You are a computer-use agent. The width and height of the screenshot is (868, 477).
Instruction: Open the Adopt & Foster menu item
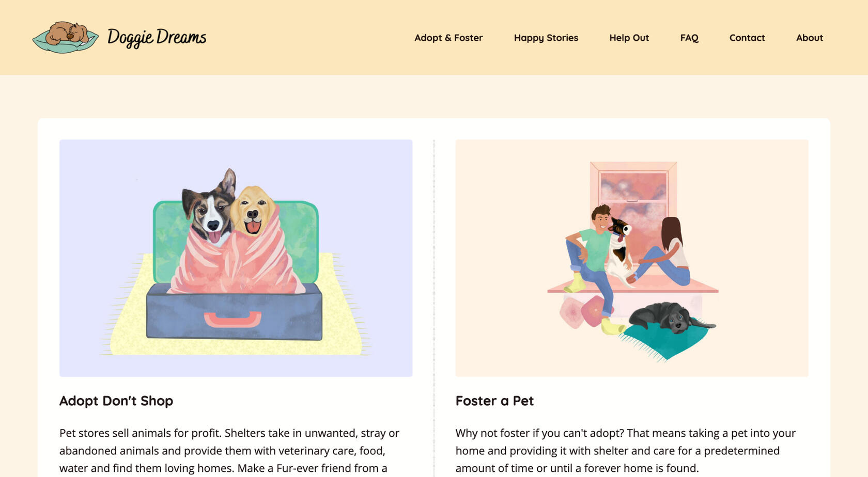pyautogui.click(x=448, y=38)
